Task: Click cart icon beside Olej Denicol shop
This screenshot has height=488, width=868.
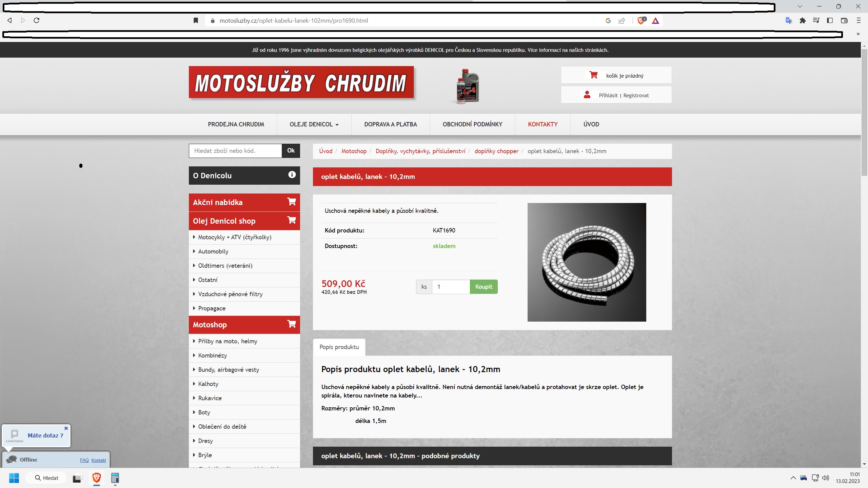Action: tap(292, 220)
